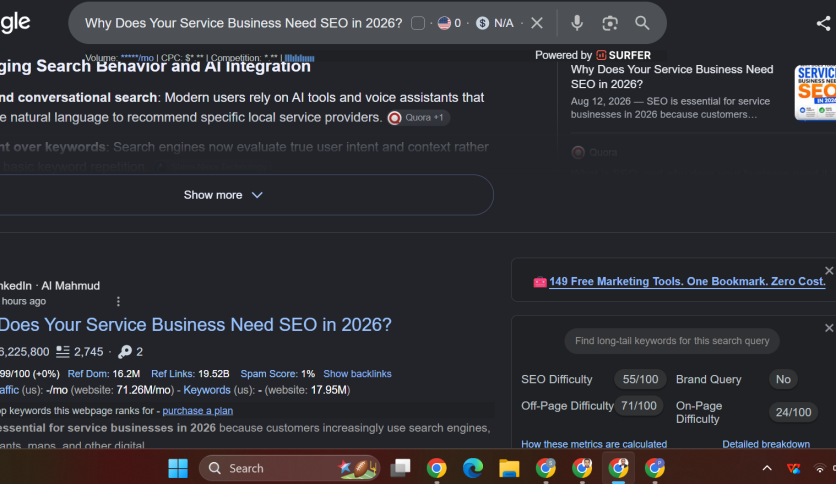The image size is (836, 484).
Task: Open 149 Free Marketing Tools link
Action: (687, 281)
